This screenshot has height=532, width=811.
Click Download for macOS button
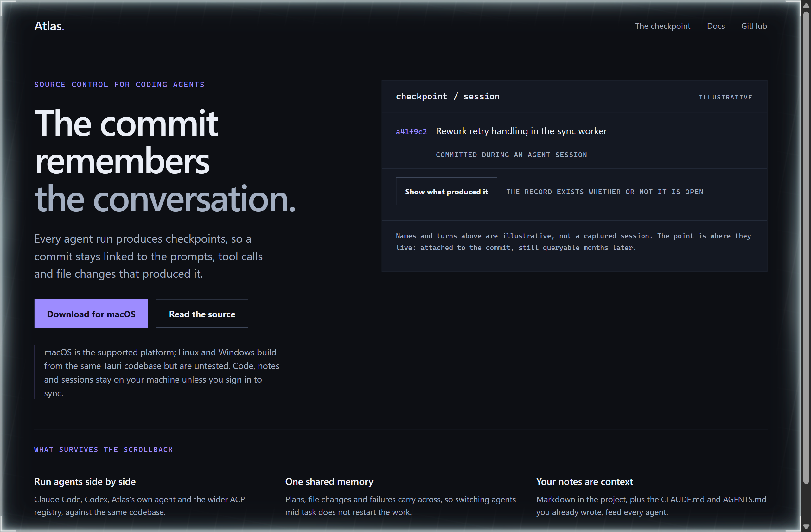click(x=91, y=314)
